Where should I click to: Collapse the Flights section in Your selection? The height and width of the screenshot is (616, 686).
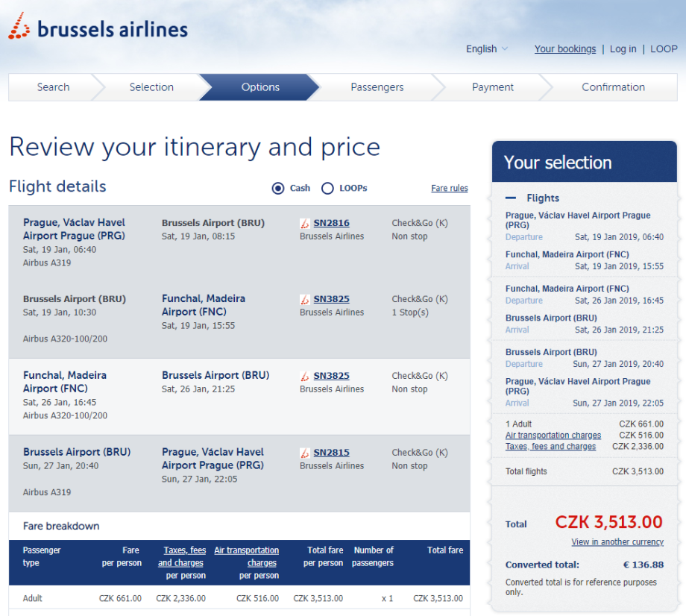point(511,198)
